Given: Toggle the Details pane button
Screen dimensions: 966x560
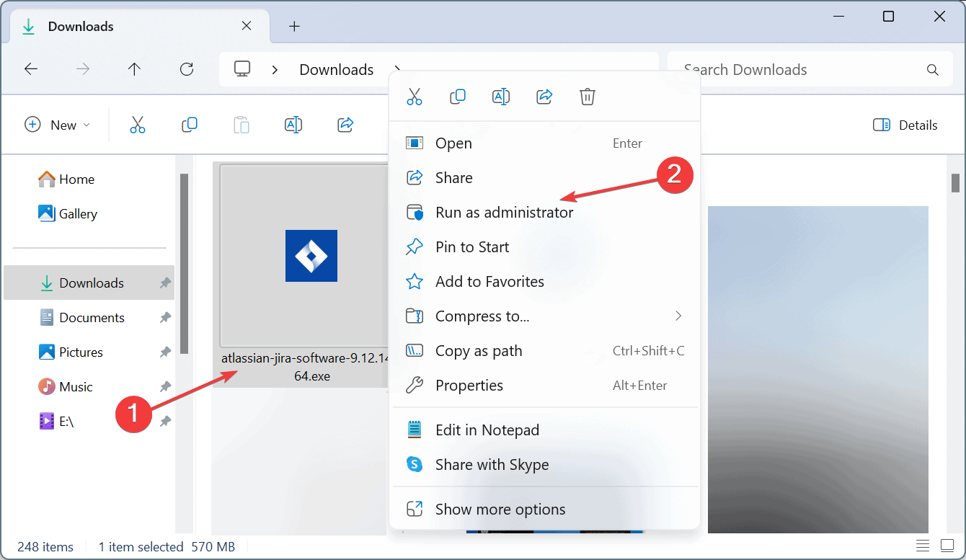Looking at the screenshot, I should (x=905, y=125).
